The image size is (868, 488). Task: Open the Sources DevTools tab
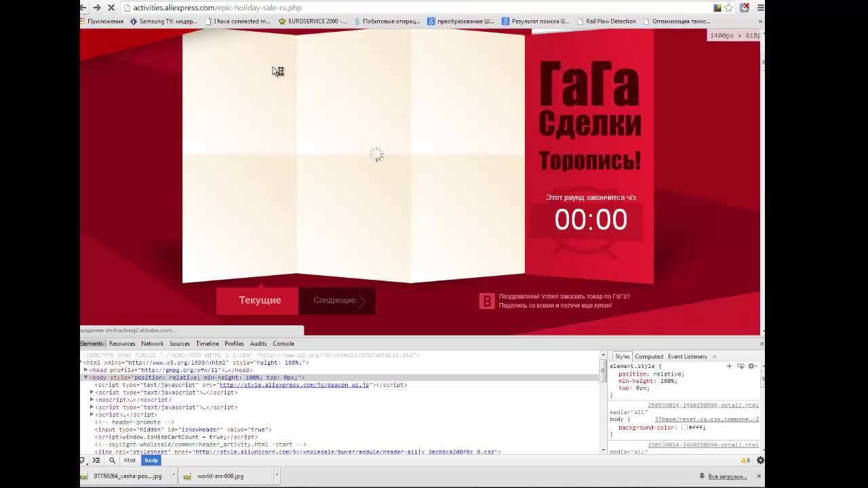(180, 344)
